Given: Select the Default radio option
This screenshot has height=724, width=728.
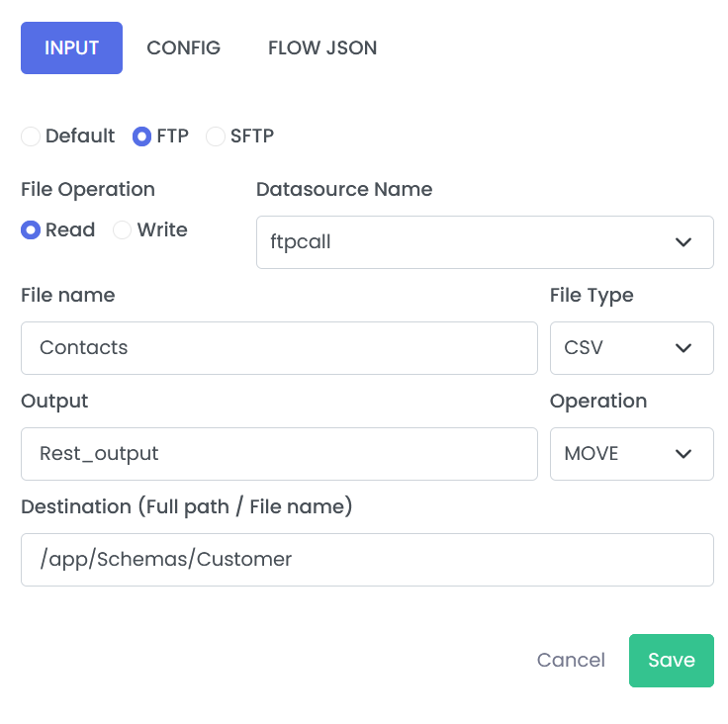Looking at the screenshot, I should click(x=31, y=136).
